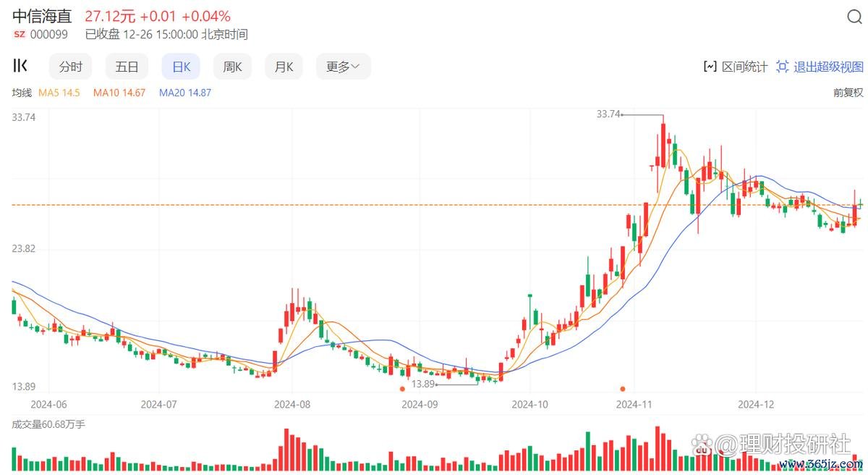Click the stock name 中信海直
Screen dimensions: 868x475
[x=43, y=16]
